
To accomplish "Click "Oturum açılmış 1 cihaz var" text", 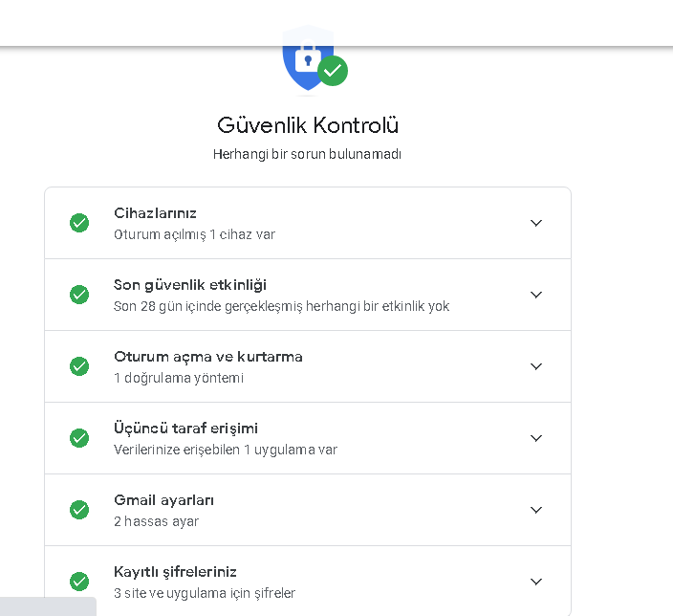I will (x=194, y=234).
